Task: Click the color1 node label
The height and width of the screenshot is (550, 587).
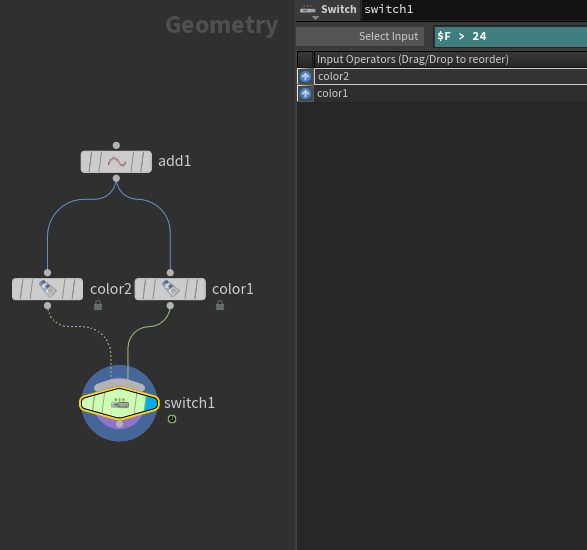Action: point(233,289)
